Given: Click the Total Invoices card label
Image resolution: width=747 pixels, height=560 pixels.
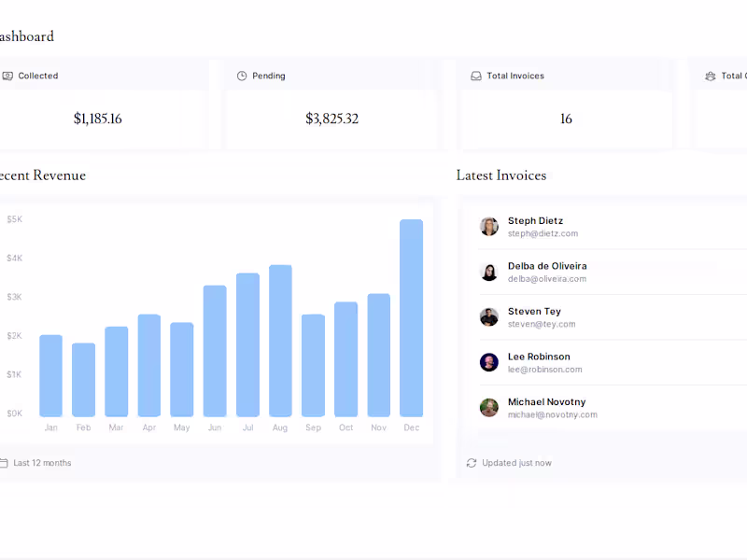Looking at the screenshot, I should point(515,76).
